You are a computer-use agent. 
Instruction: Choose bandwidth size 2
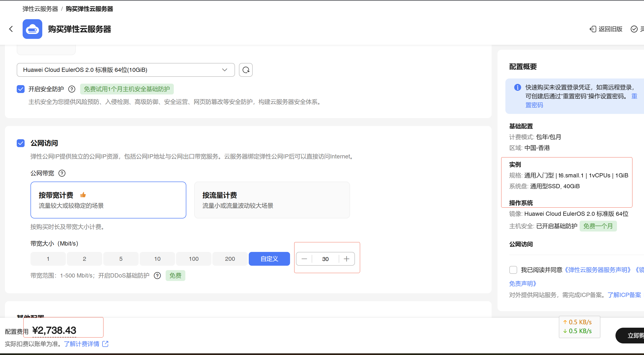pos(85,259)
